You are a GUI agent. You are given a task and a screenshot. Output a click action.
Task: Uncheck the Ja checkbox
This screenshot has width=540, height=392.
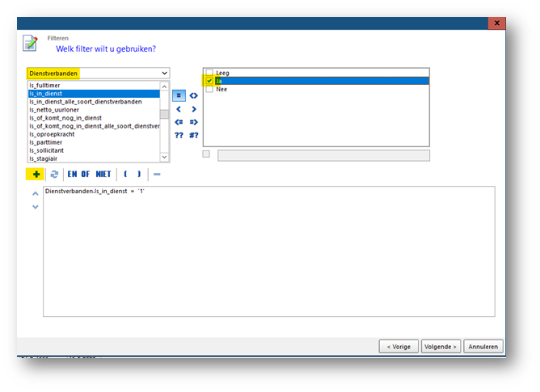click(x=209, y=81)
